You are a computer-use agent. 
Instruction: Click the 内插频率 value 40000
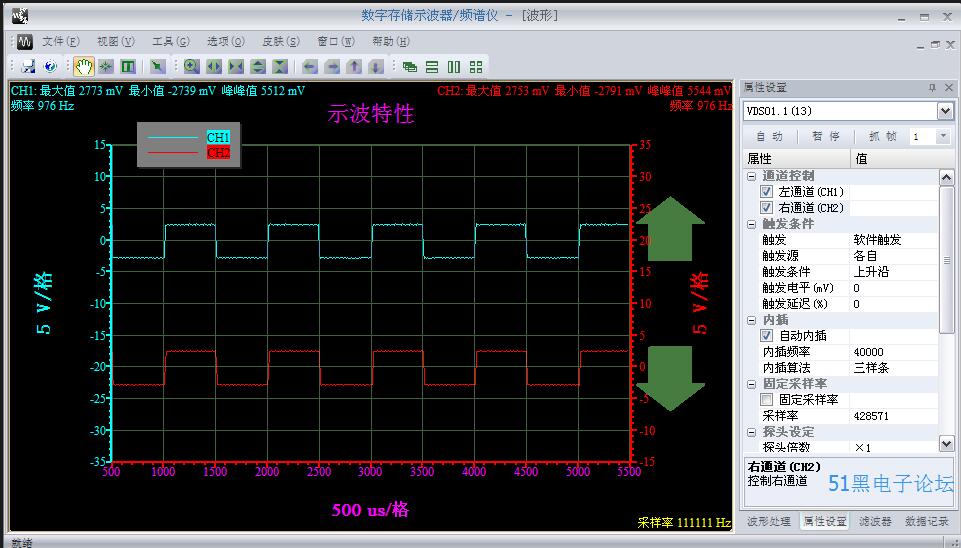(868, 352)
